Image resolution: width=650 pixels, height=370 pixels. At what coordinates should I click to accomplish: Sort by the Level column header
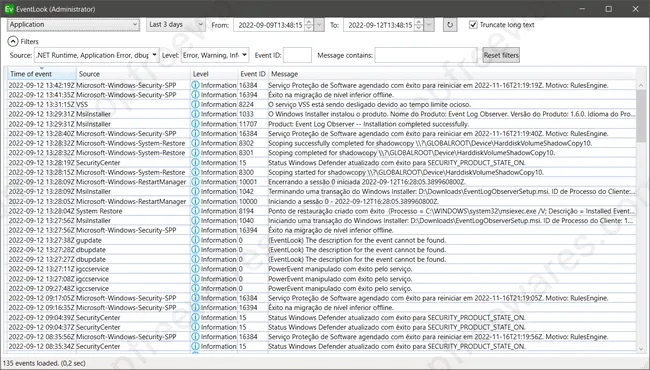point(214,74)
